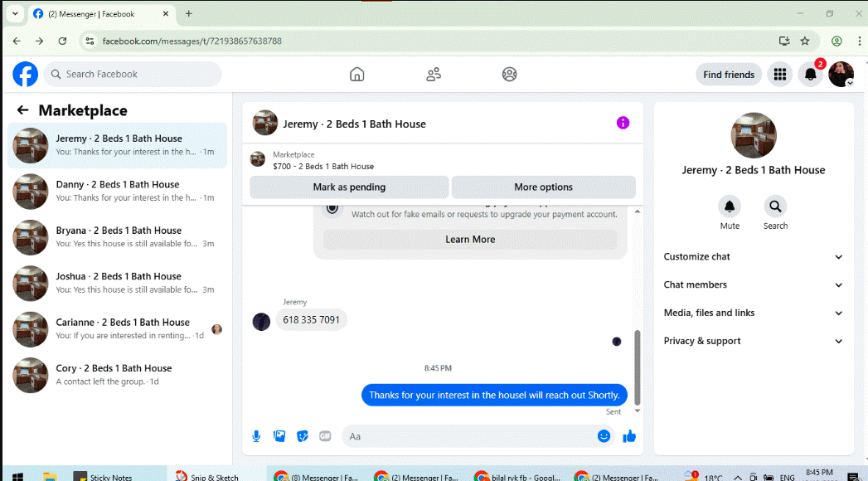
Task: Click the chat scroll up arrow
Action: pyautogui.click(x=638, y=211)
